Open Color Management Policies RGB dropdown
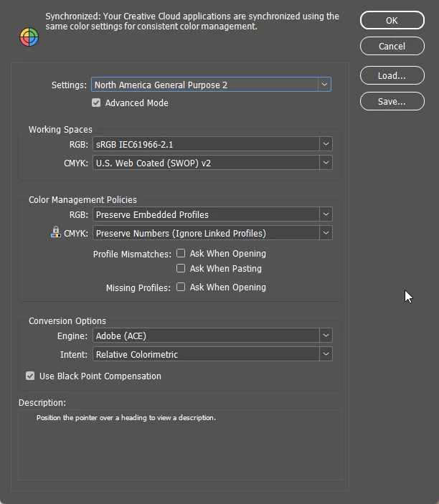 pos(212,214)
